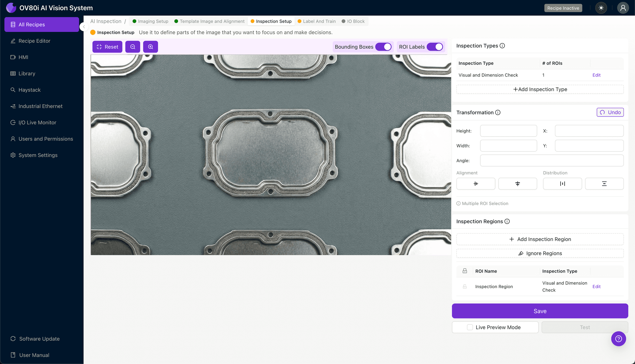Expand Add Inspection Type
The width and height of the screenshot is (635, 364).
(540, 89)
